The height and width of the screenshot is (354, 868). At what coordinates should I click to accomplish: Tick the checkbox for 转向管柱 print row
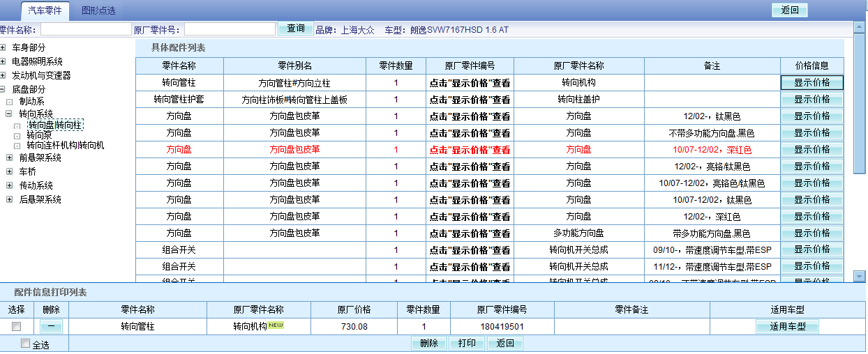(x=17, y=326)
